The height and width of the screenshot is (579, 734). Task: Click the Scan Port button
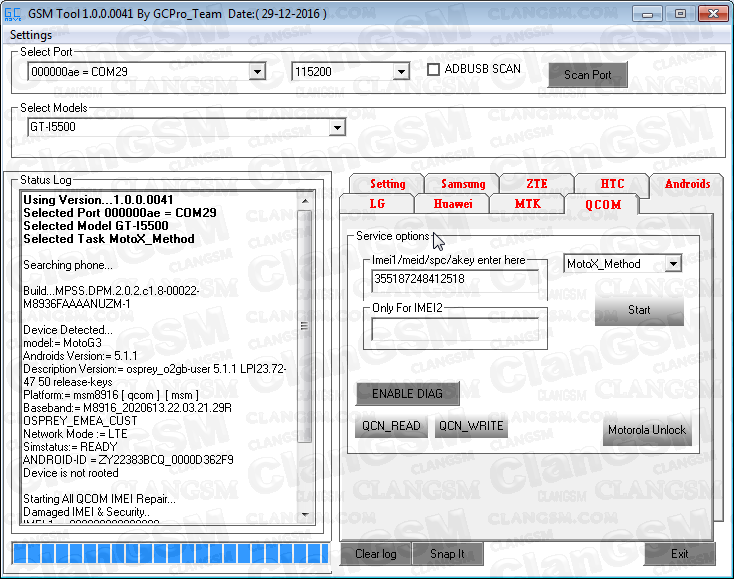587,75
